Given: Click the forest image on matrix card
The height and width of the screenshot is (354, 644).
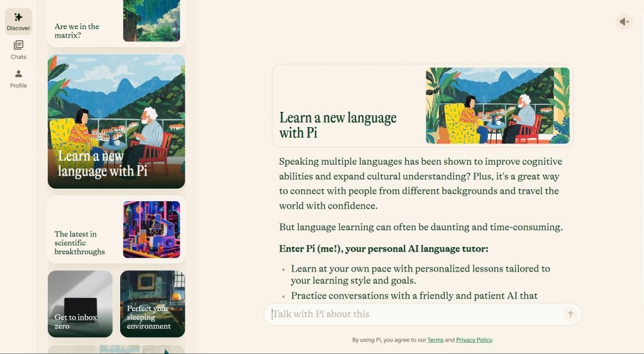Looking at the screenshot, I should 151,20.
